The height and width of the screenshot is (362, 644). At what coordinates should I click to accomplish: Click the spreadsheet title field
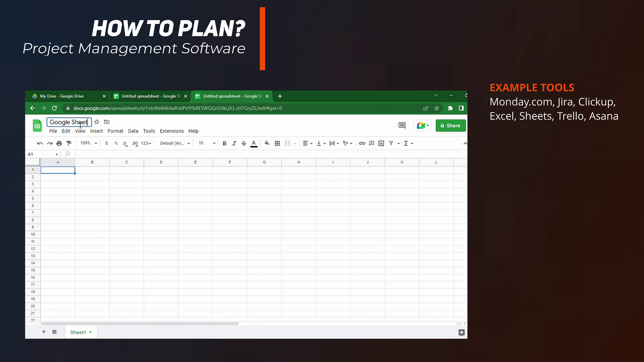pyautogui.click(x=69, y=122)
